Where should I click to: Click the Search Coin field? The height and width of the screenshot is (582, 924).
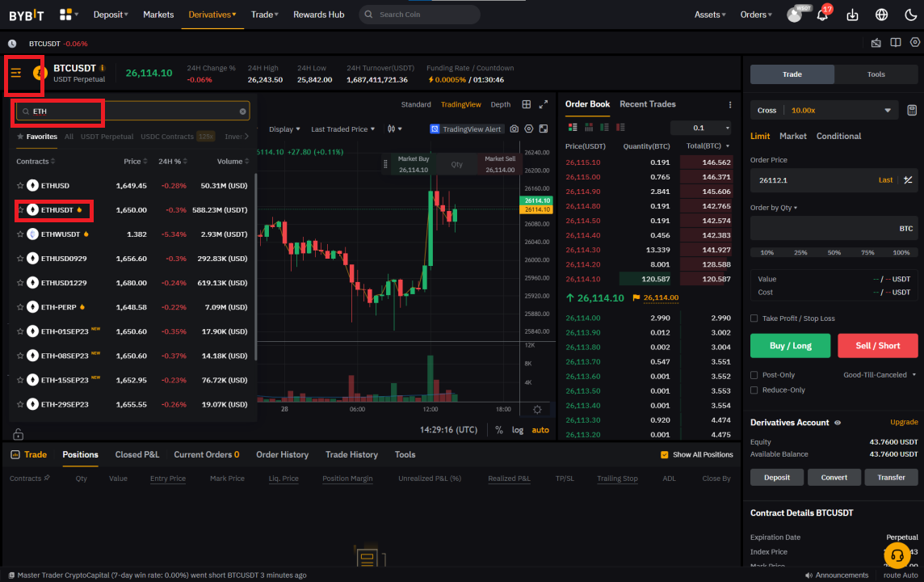click(x=419, y=15)
